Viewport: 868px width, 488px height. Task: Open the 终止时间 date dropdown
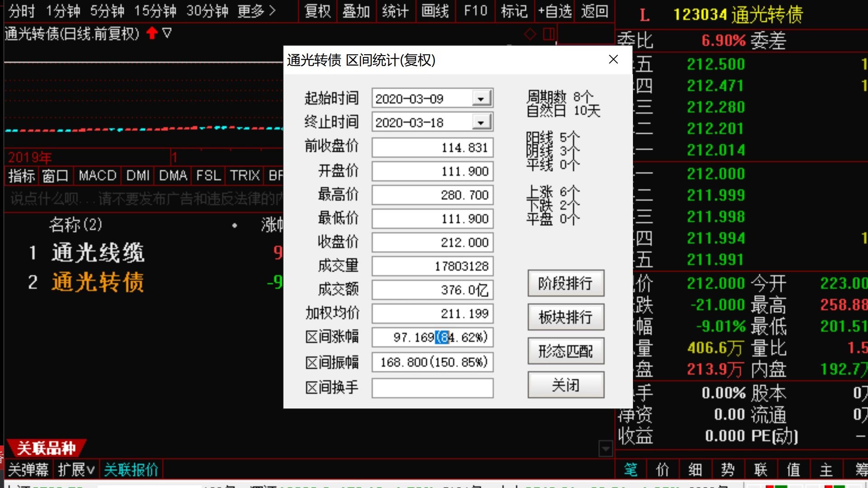click(x=481, y=122)
